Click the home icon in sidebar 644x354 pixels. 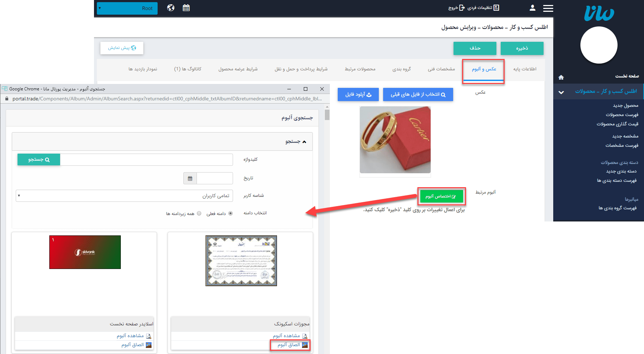coord(561,77)
